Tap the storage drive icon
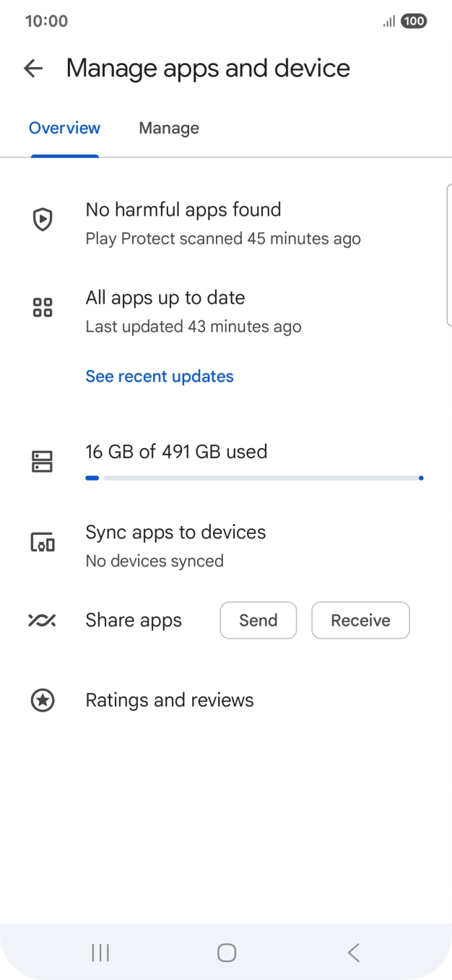This screenshot has height=980, width=452. click(43, 461)
